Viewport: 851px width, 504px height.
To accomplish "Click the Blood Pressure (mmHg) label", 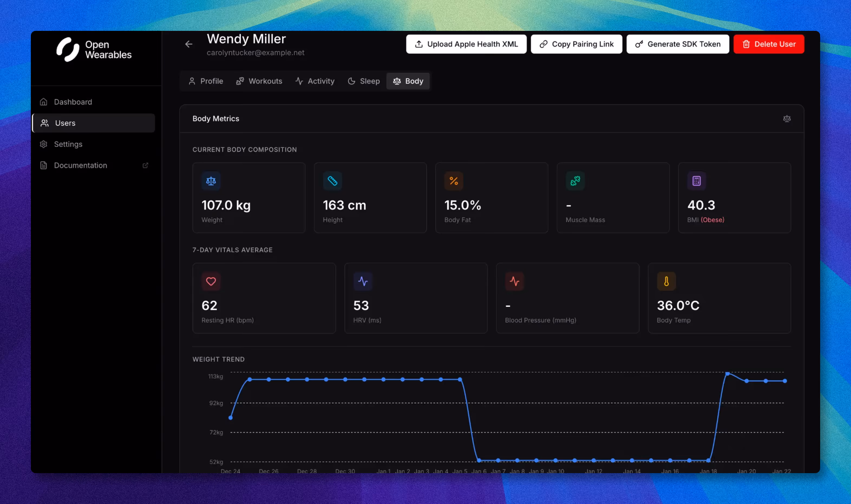I will pyautogui.click(x=540, y=320).
